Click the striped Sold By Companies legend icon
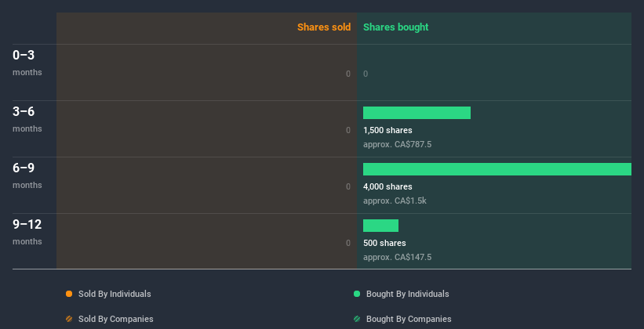Viewport: 644px width, 329px height. pyautogui.click(x=69, y=319)
